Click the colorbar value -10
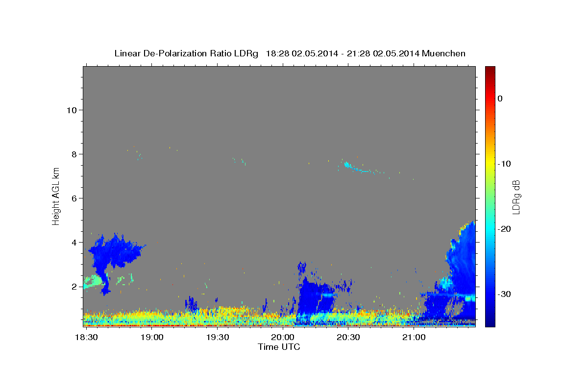This screenshot has height=392, width=588. [x=504, y=164]
